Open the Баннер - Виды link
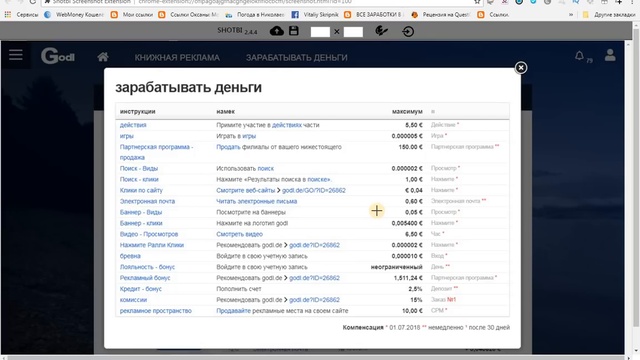Image resolution: width=640 pixels, height=360 pixels. click(x=141, y=212)
